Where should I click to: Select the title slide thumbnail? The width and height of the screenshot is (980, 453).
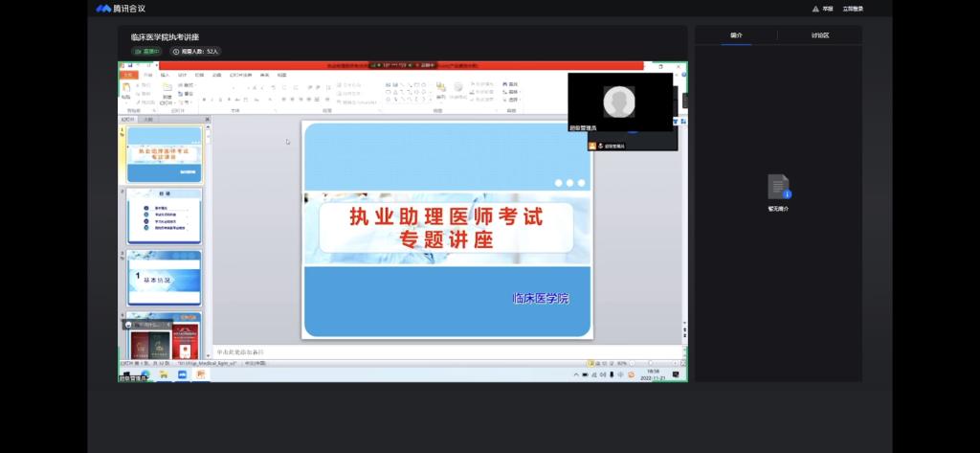[x=165, y=154]
